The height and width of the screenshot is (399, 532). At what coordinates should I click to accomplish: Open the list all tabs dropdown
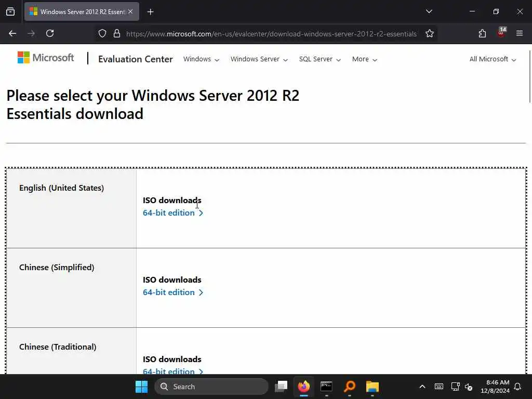(x=429, y=11)
